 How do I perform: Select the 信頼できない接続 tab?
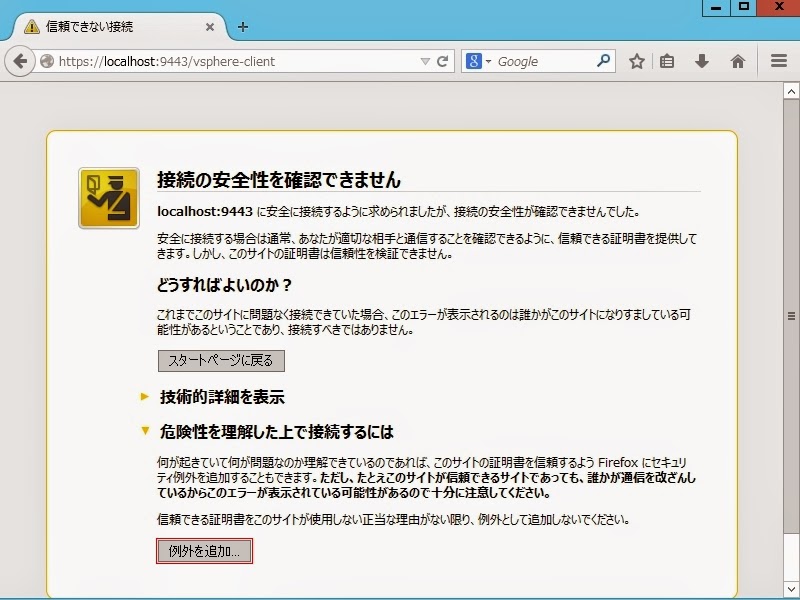coord(118,27)
